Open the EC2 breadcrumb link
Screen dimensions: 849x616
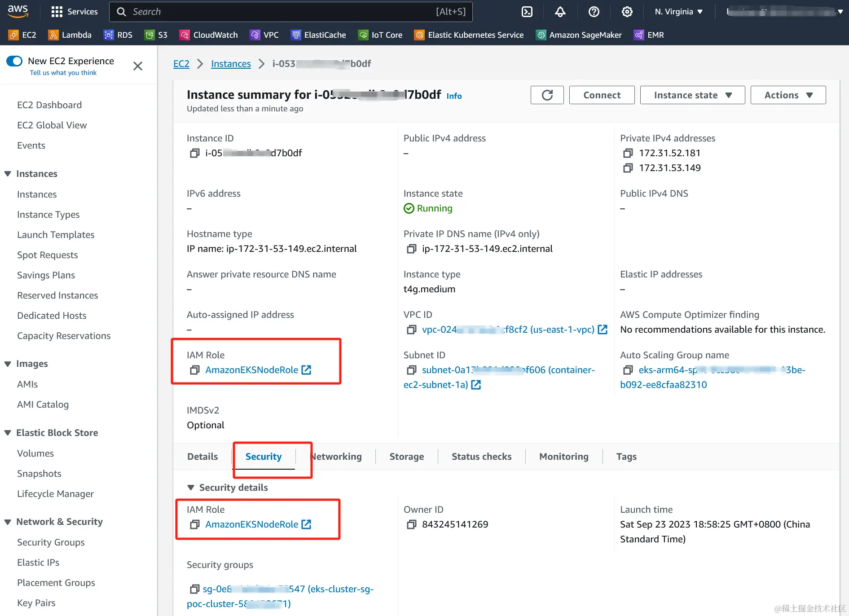point(181,64)
